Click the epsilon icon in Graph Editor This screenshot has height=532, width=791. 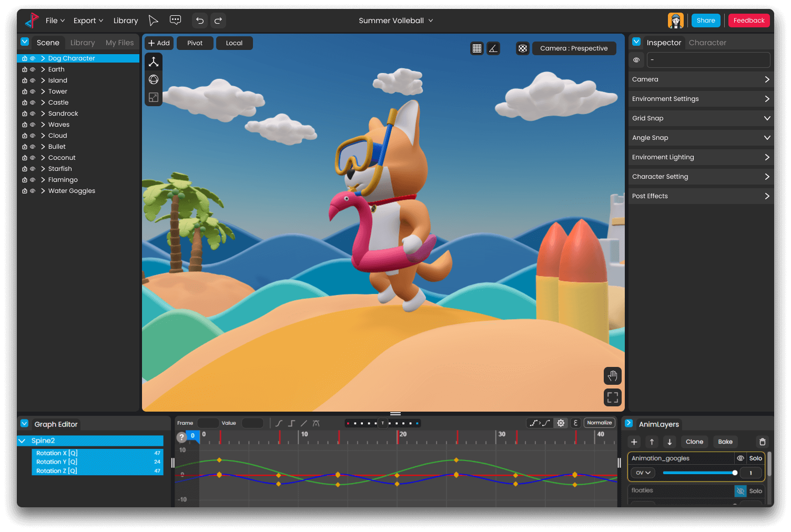pos(575,423)
